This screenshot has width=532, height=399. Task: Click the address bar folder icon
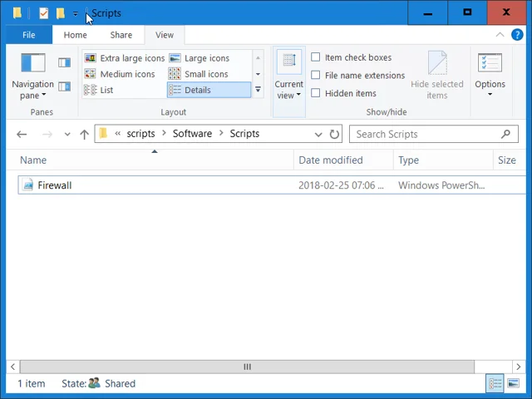[x=103, y=133]
